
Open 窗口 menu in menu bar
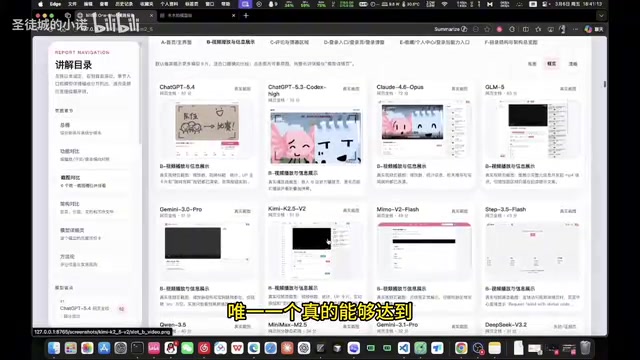210,4
